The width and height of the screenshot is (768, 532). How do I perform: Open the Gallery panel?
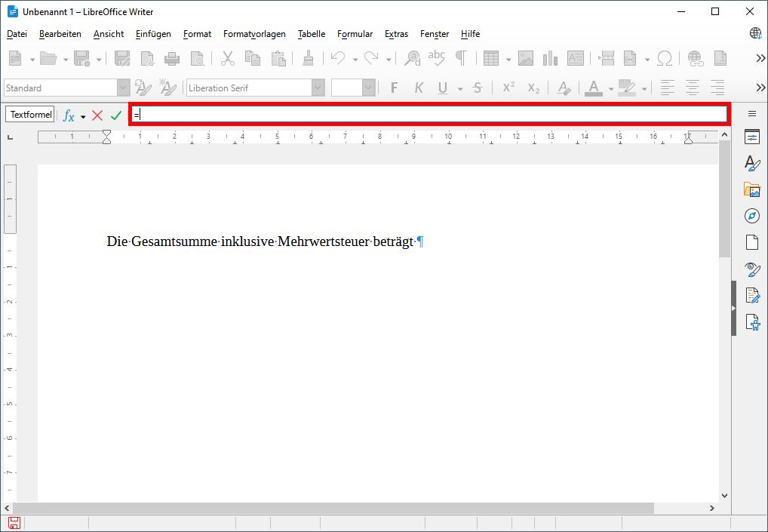coord(751,189)
